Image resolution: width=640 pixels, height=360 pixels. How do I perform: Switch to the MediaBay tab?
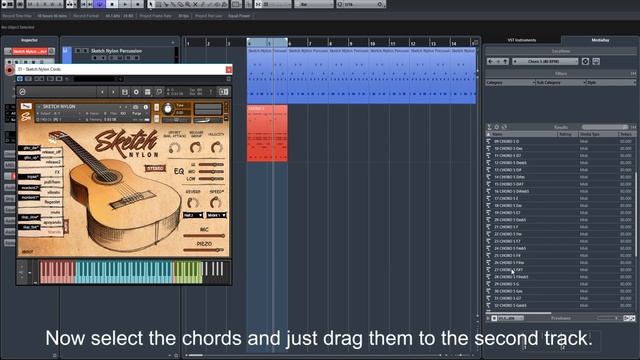tap(600, 40)
